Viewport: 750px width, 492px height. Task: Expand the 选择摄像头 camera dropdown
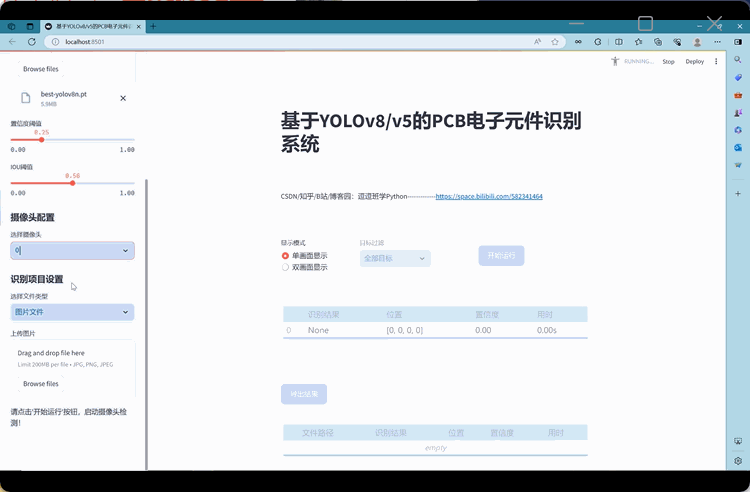coord(72,251)
